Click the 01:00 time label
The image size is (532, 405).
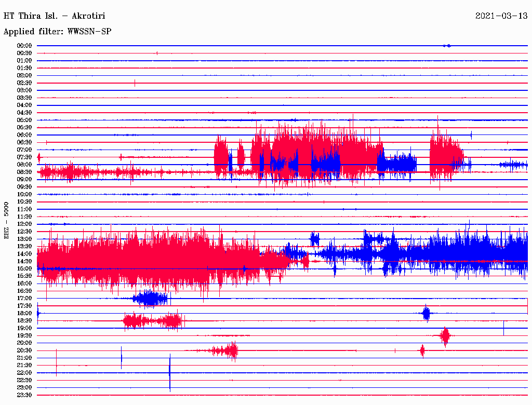tap(24, 60)
